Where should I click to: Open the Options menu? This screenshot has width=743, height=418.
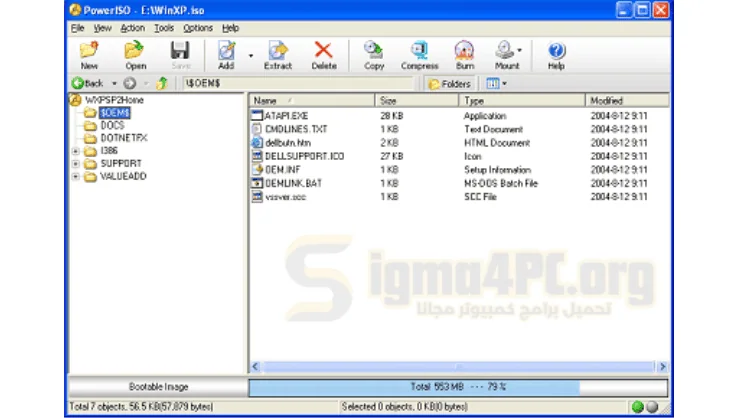pyautogui.click(x=198, y=28)
